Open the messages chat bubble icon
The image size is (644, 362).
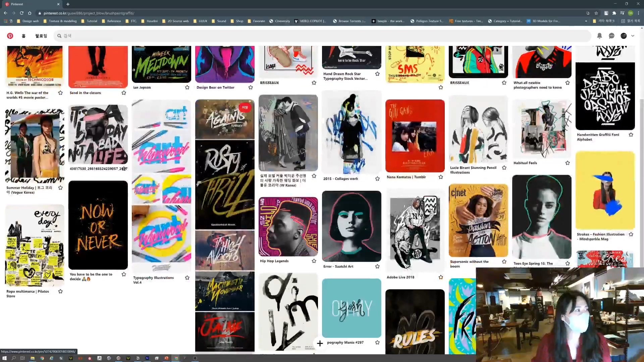(x=611, y=36)
